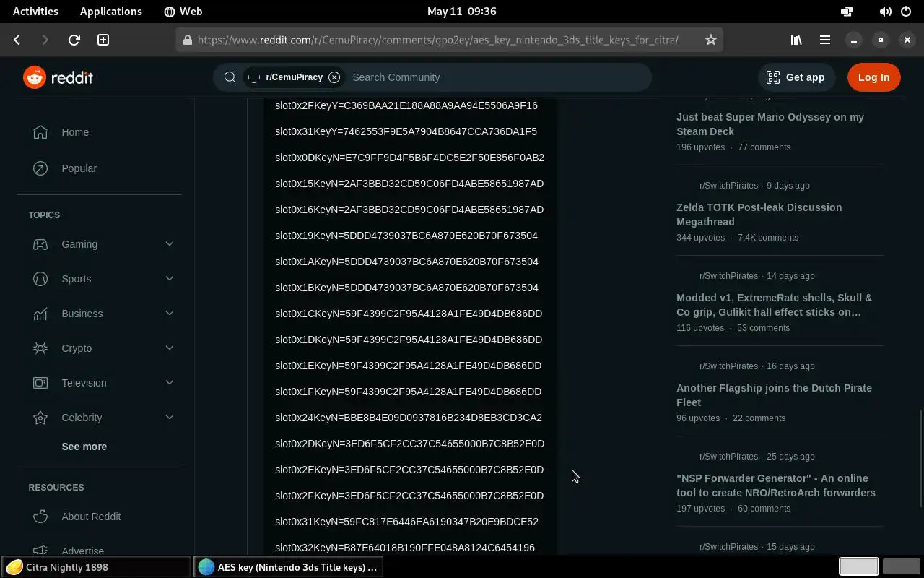Click the Celebrity star icon
The width and height of the screenshot is (924, 578).
[x=40, y=418]
